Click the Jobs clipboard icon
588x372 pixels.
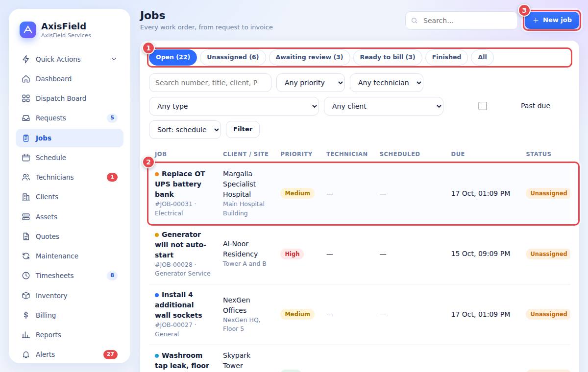[26, 138]
